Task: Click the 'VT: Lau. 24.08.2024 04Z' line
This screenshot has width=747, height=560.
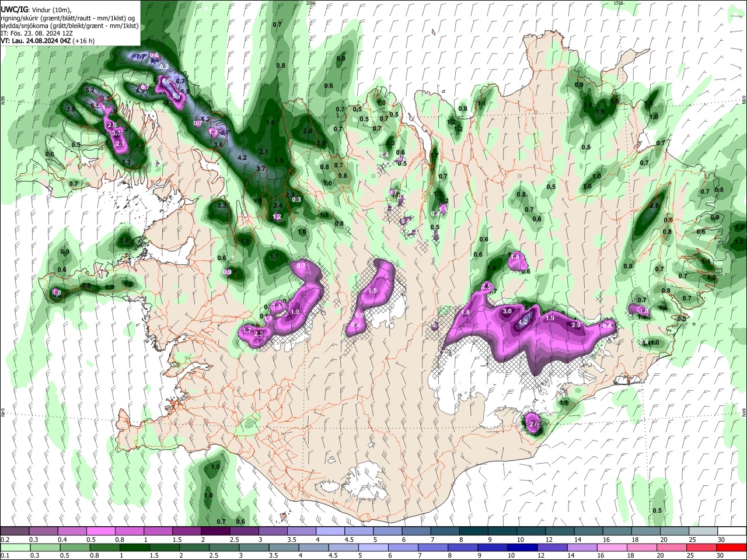Action: tap(48, 41)
